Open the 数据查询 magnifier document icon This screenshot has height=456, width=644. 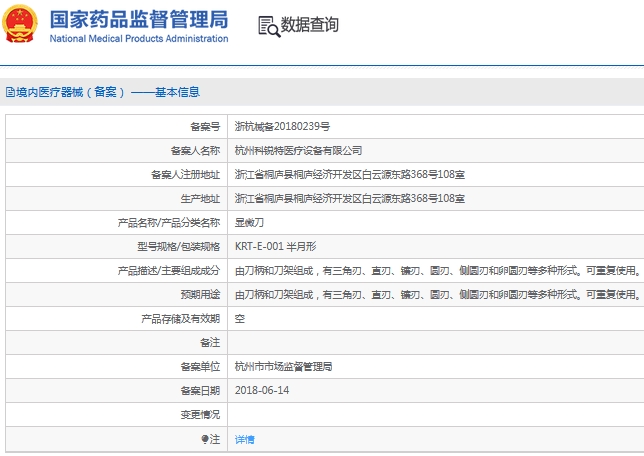269,26
